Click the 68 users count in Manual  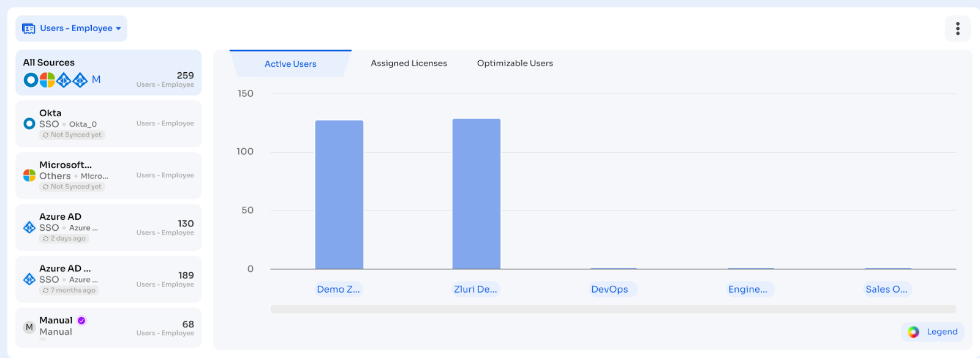click(x=188, y=324)
